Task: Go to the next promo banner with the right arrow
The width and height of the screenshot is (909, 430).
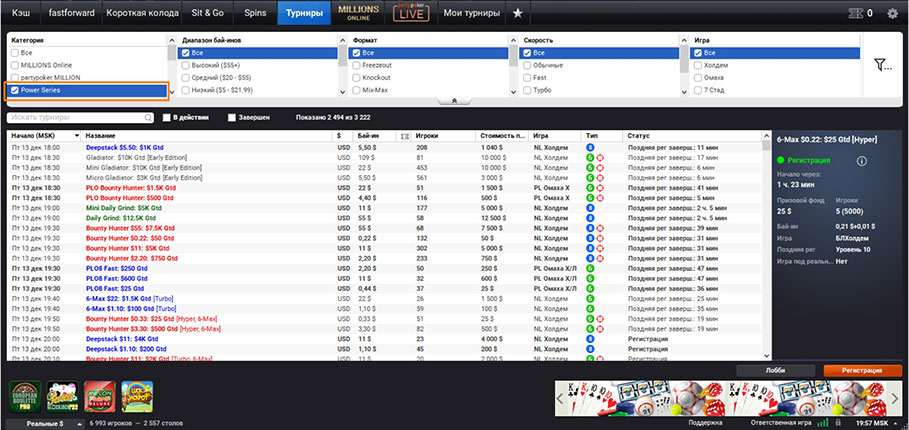Action: pyautogui.click(x=895, y=398)
